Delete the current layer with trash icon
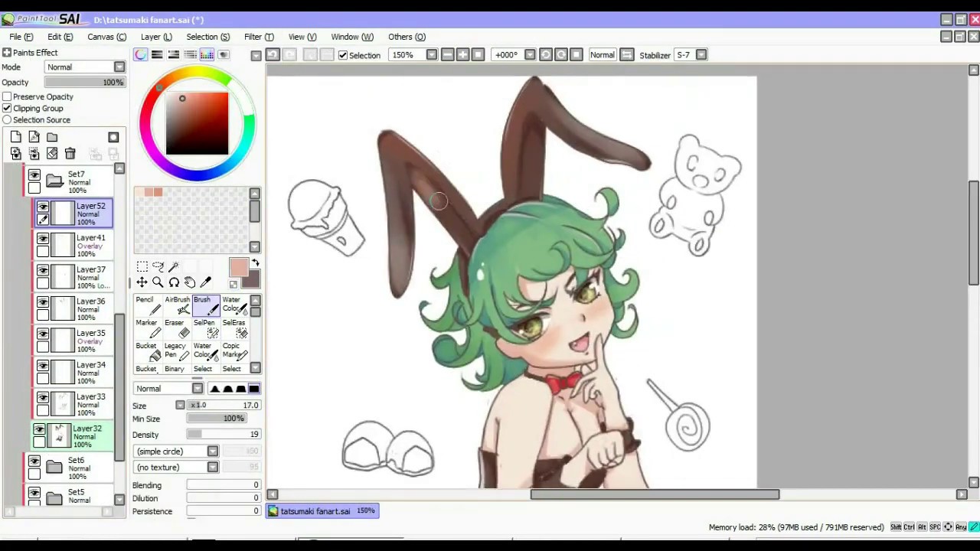Screen dimensions: 980x551 [70, 154]
